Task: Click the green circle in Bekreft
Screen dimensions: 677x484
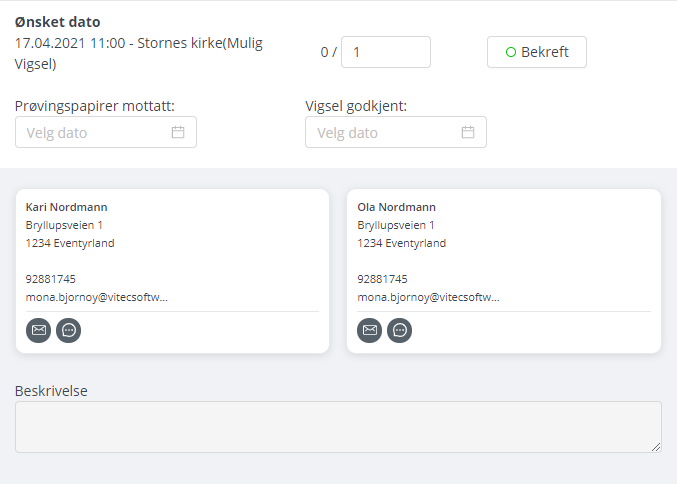Action: point(511,52)
